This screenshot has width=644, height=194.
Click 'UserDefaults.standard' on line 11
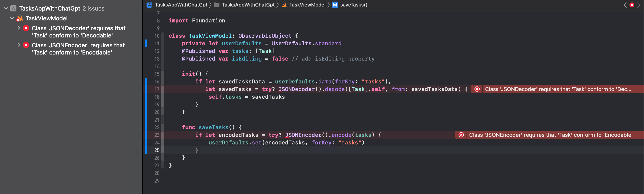[306, 43]
